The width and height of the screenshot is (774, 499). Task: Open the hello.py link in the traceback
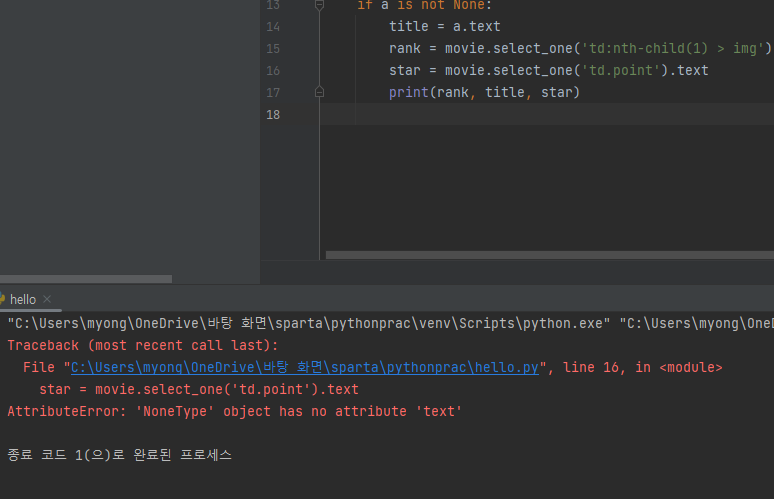pos(305,367)
